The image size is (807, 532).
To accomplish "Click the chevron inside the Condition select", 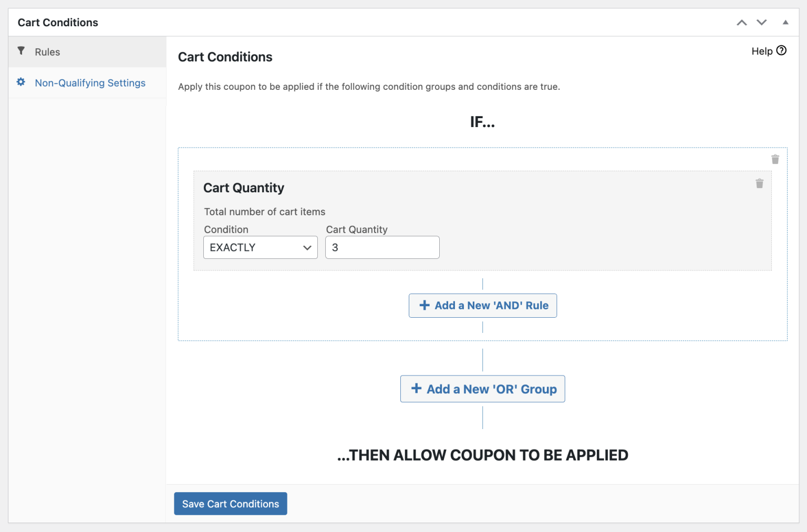I will pyautogui.click(x=307, y=247).
